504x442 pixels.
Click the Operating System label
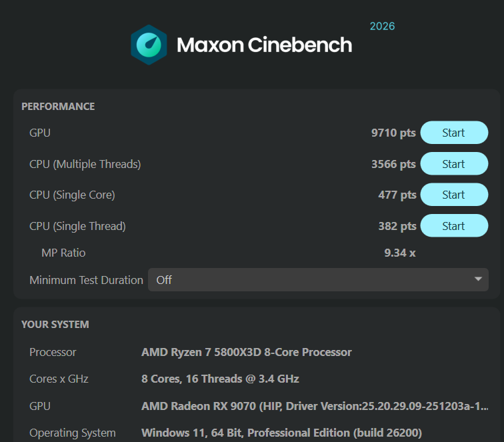72,433
